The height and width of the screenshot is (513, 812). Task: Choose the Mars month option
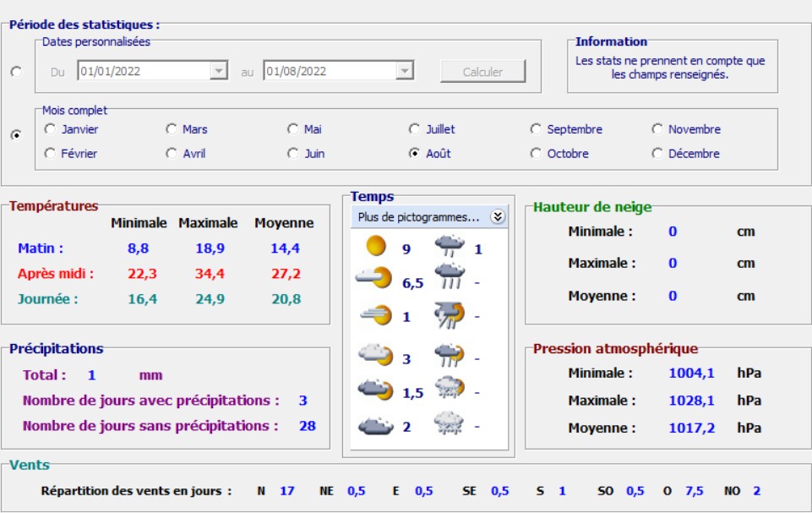187,129
